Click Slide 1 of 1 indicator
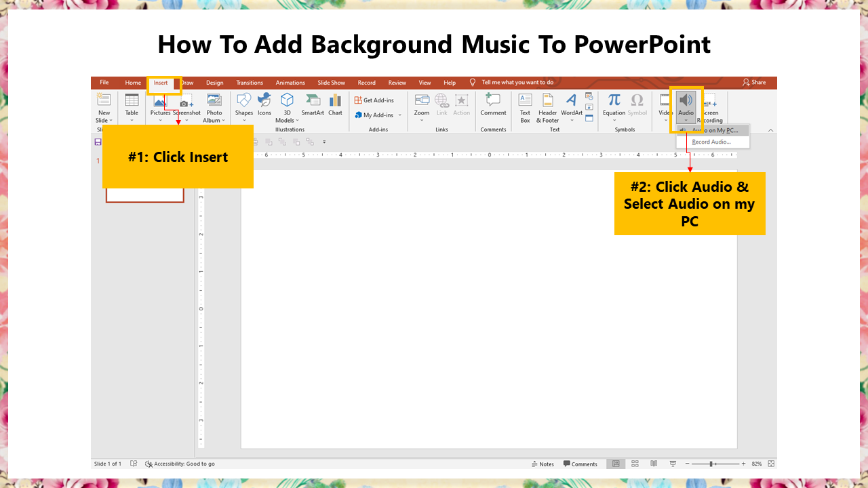Image resolution: width=868 pixels, height=488 pixels. point(108,464)
